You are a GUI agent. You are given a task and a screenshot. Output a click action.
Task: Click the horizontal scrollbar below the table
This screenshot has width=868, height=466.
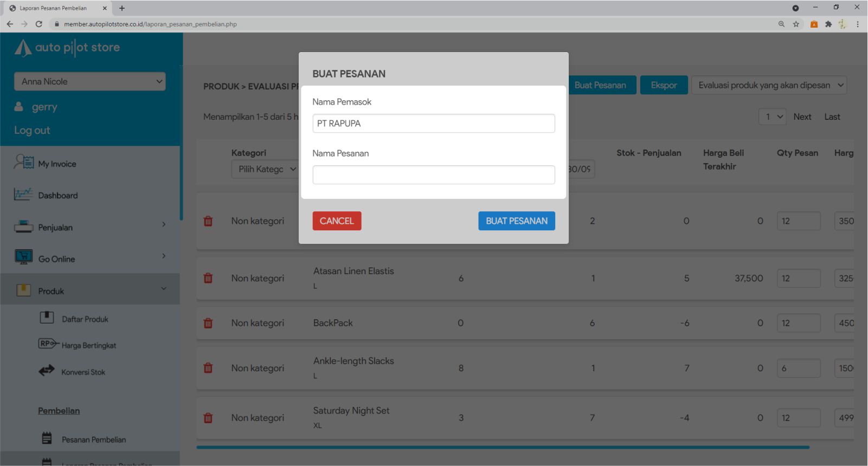point(503,448)
